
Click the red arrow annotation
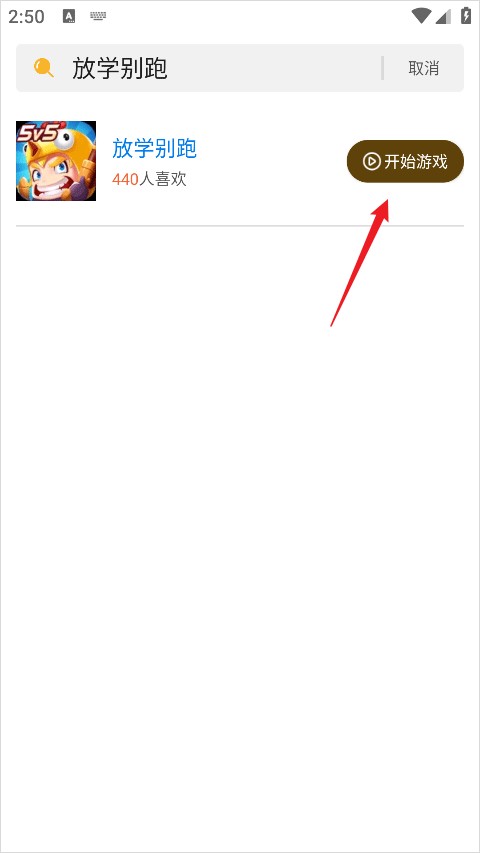tap(360, 263)
